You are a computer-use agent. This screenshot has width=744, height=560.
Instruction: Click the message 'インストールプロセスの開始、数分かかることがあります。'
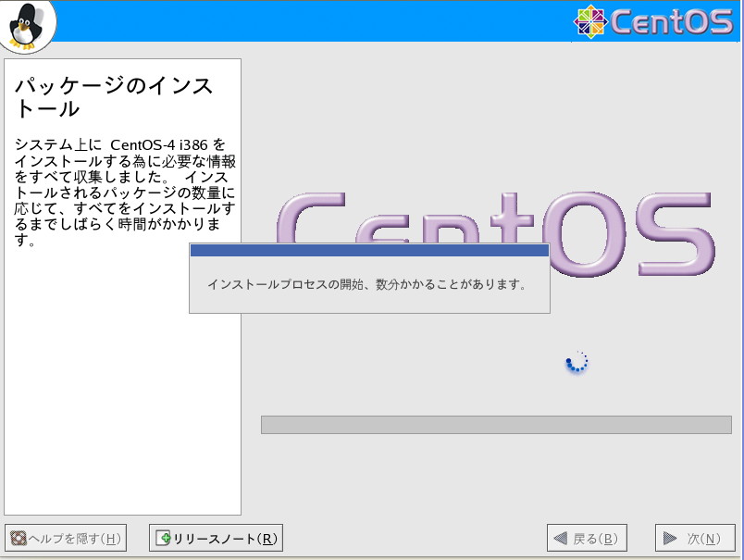tap(366, 284)
